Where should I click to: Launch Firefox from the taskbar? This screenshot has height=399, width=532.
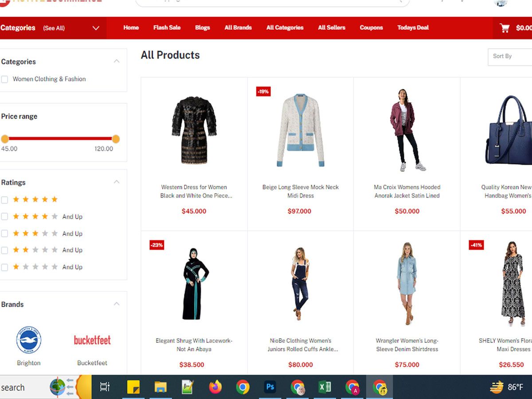pyautogui.click(x=215, y=387)
